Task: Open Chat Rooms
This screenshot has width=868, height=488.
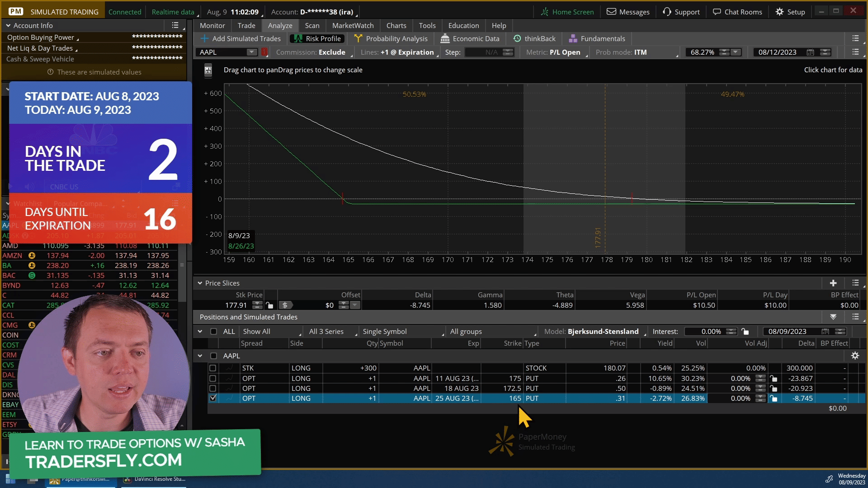Action: point(737,12)
